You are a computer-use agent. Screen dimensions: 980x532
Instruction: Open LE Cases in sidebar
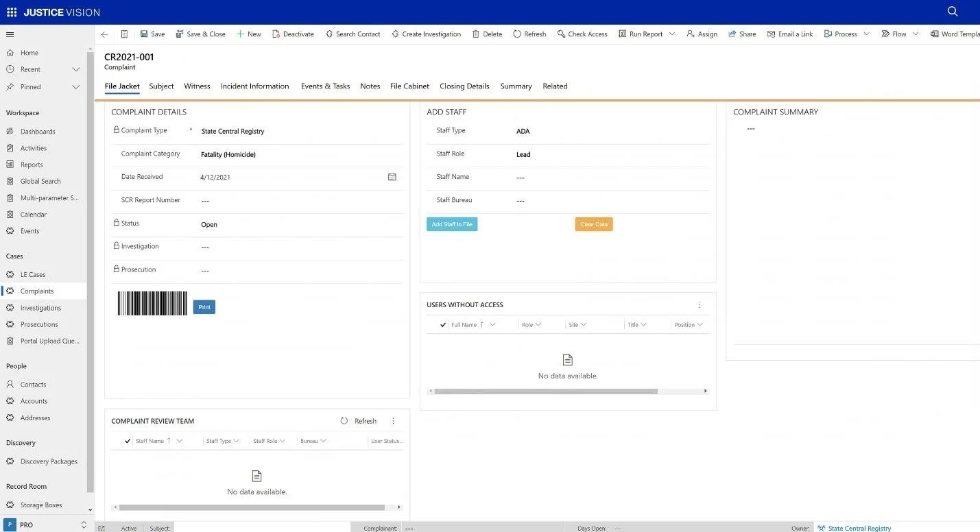(33, 274)
